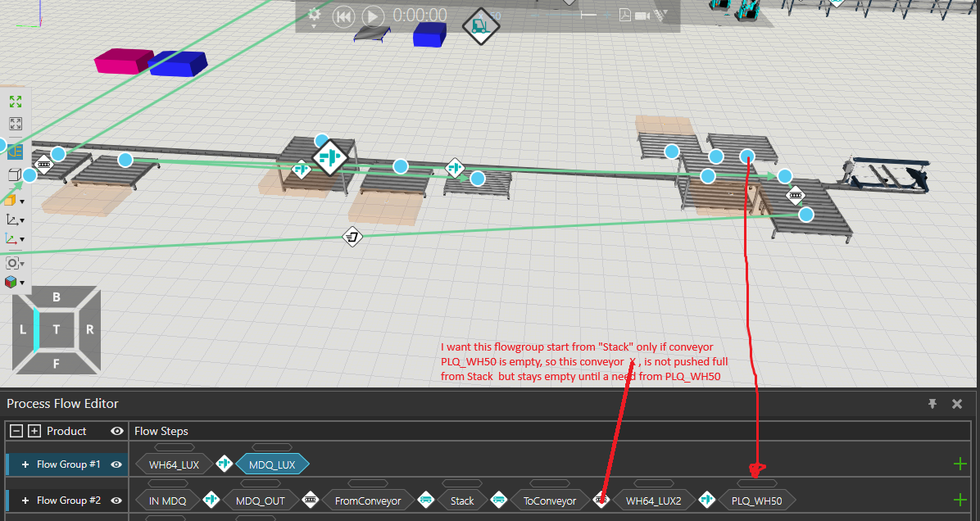980x521 pixels.
Task: Reset the simulation to start
Action: (x=343, y=16)
